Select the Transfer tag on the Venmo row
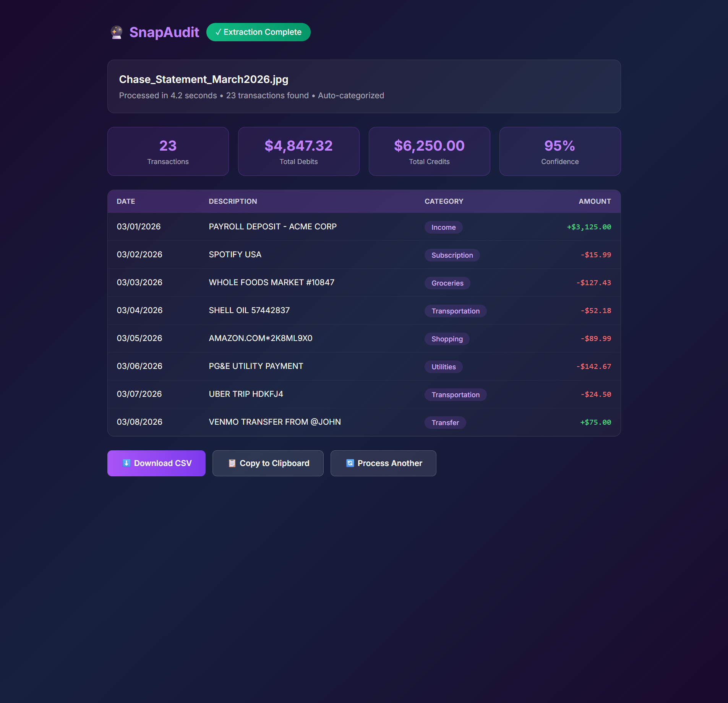 (x=445, y=422)
